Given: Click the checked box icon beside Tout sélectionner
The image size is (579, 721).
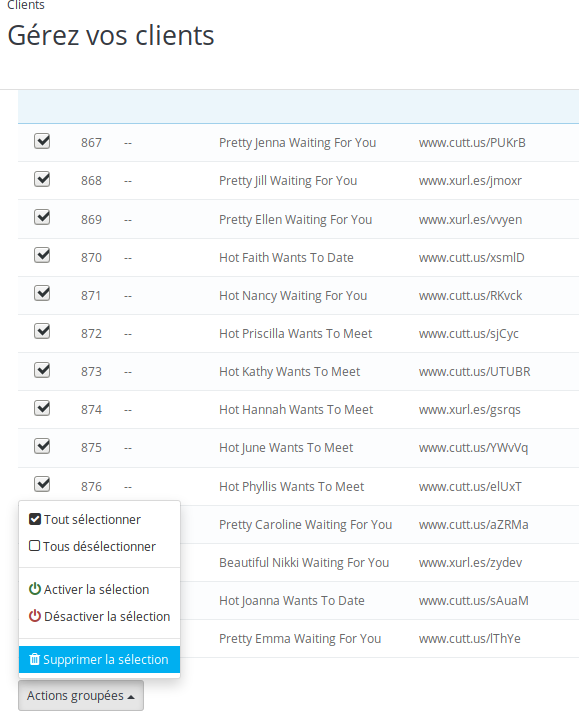Looking at the screenshot, I should point(34,519).
